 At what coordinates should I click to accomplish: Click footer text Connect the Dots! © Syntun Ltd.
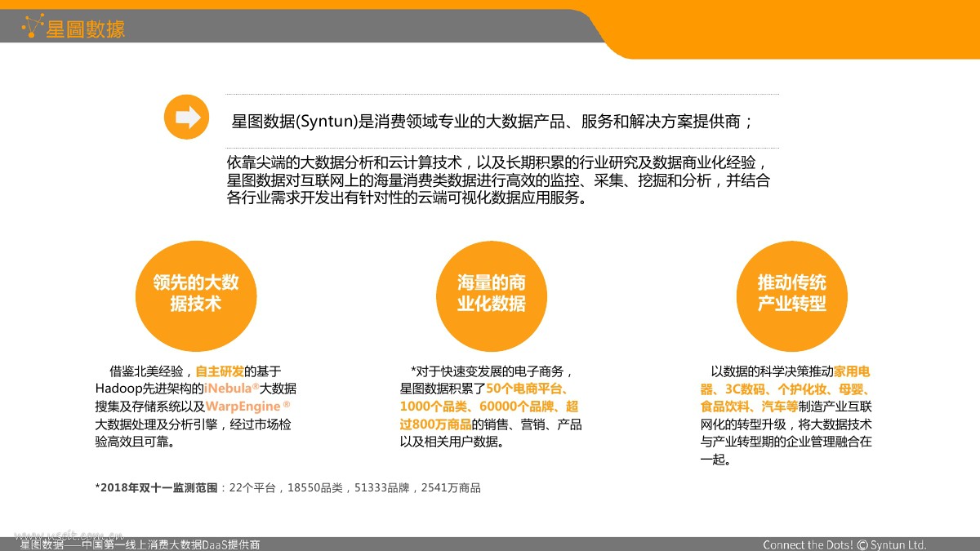(844, 544)
